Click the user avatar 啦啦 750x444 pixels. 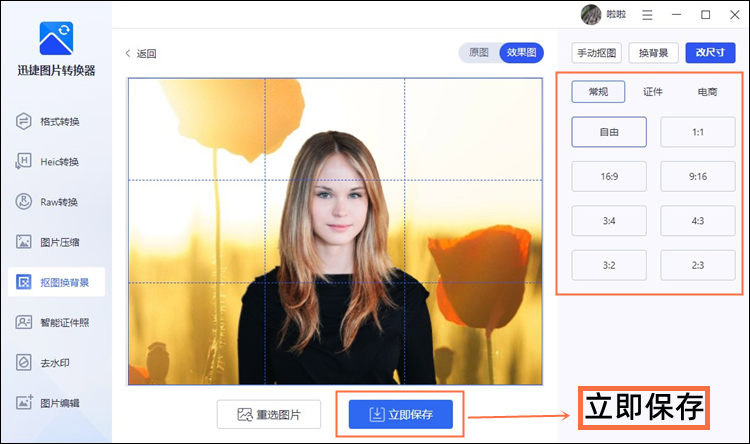[591, 15]
